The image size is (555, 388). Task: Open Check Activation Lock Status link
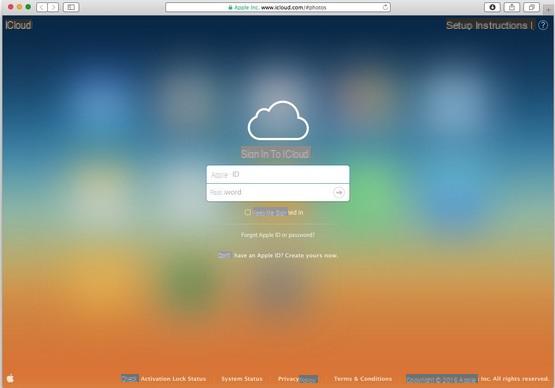coord(164,378)
